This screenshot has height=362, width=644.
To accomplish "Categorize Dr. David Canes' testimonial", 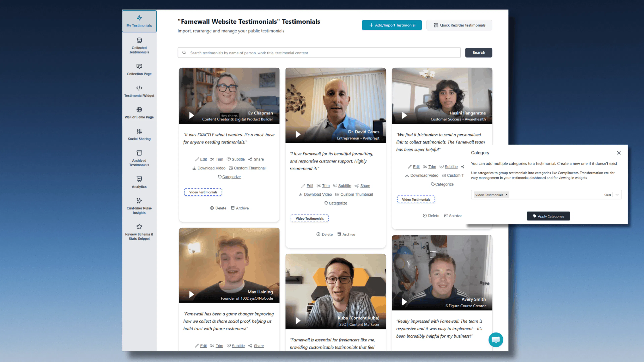I will click(x=336, y=203).
